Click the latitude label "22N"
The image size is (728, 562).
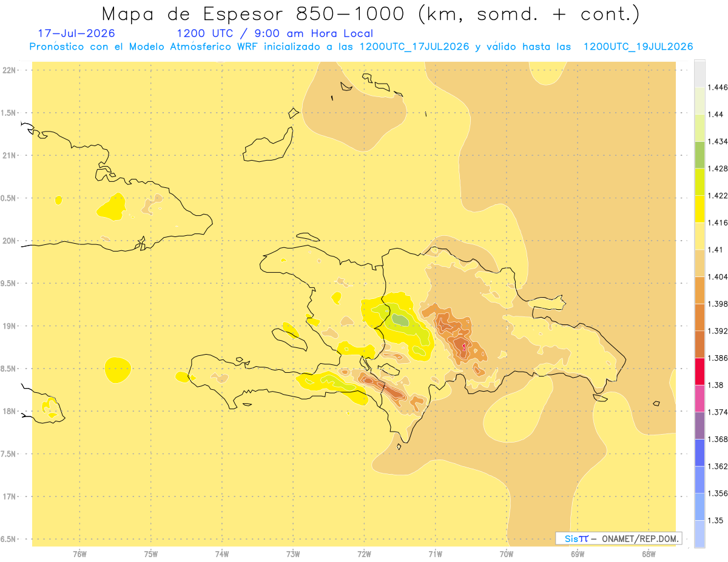click(x=9, y=70)
